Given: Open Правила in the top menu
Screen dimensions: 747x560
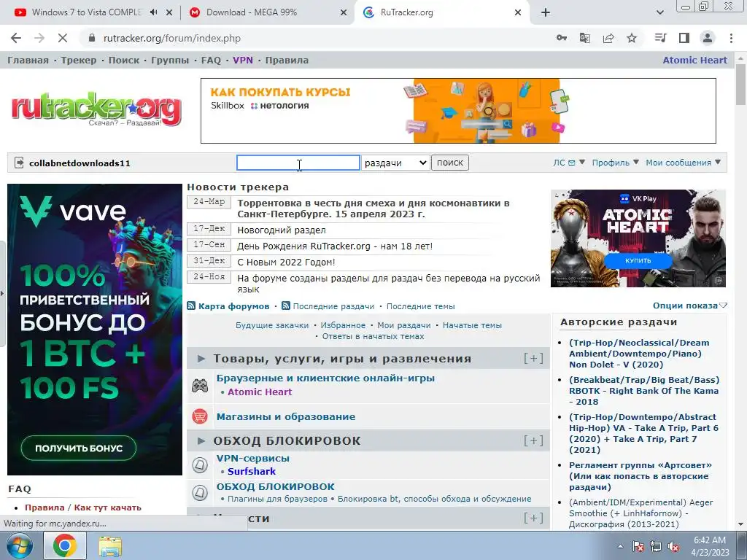Looking at the screenshot, I should tap(287, 60).
